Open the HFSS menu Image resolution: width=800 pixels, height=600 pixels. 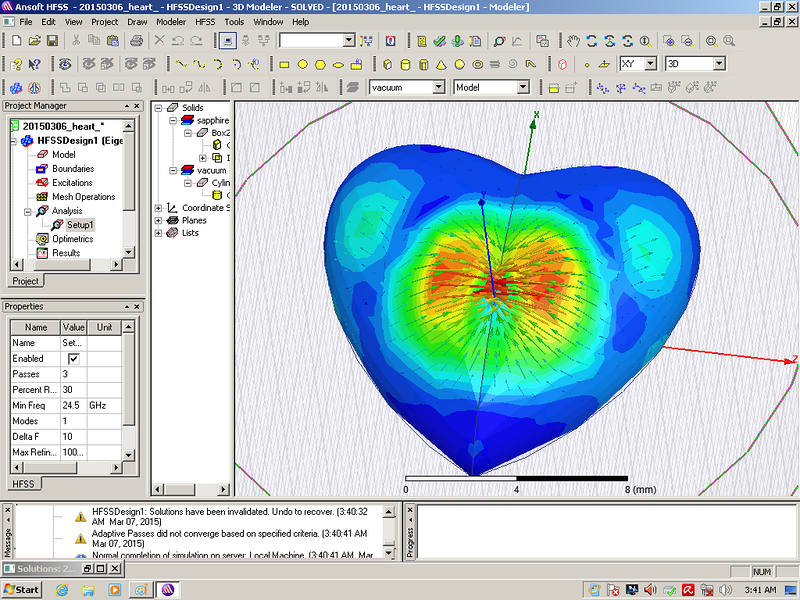204,21
